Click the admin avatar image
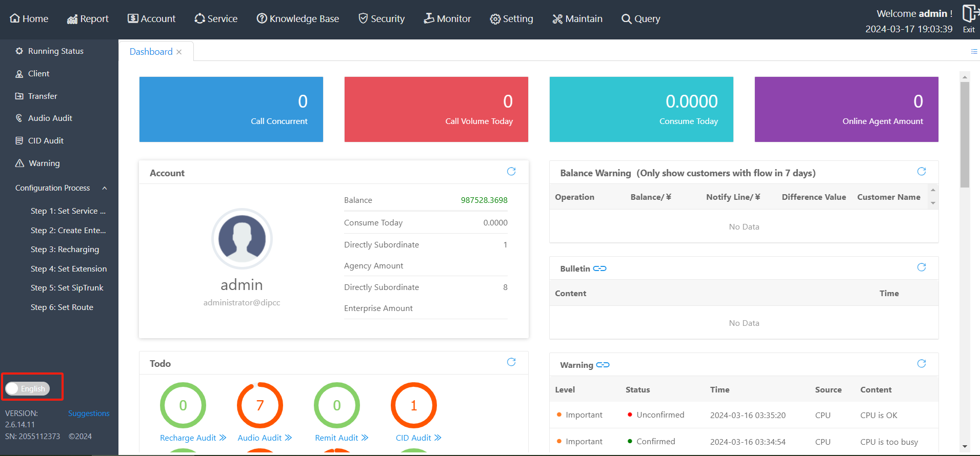This screenshot has width=980, height=456. click(x=242, y=239)
